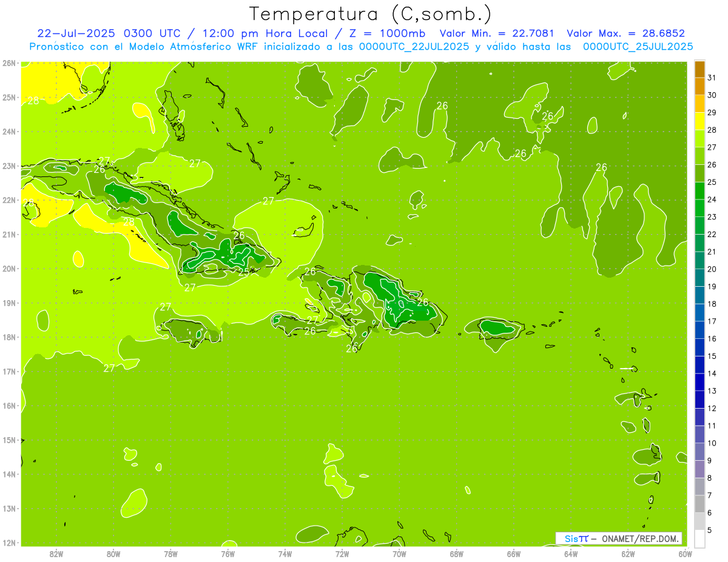This screenshot has width=728, height=562.
Task: Click the colorbar scale value "24"
Action: [x=712, y=199]
